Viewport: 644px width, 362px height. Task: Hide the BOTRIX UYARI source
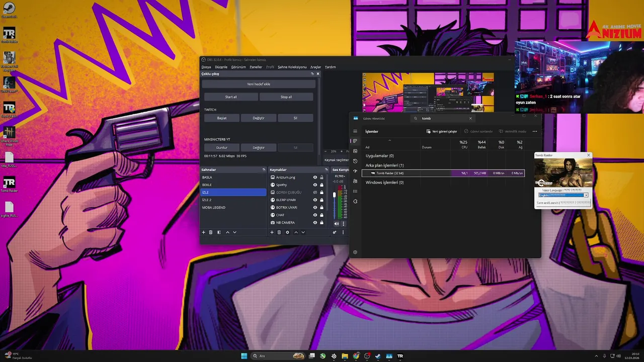pyautogui.click(x=315, y=208)
